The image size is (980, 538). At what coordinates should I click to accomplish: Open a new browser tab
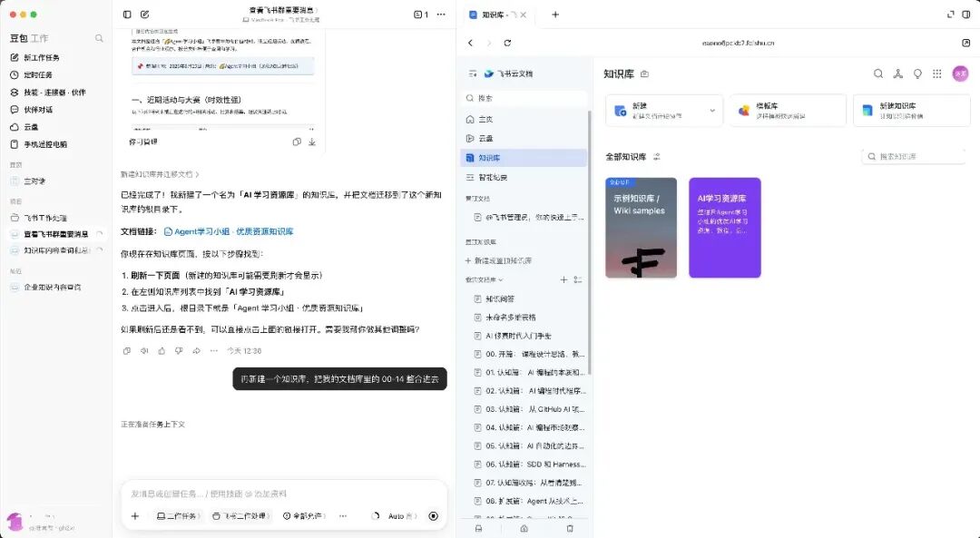[x=555, y=15]
